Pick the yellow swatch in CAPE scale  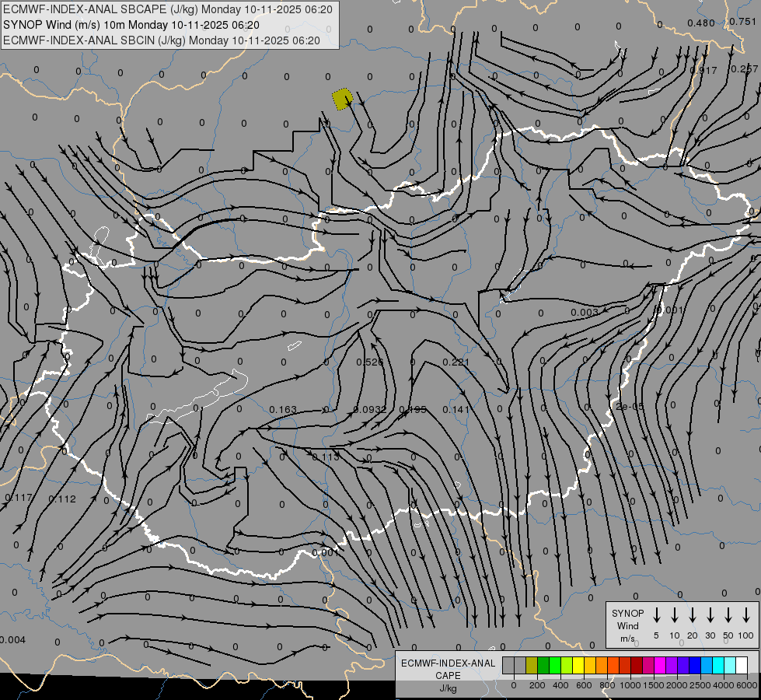[578, 666]
